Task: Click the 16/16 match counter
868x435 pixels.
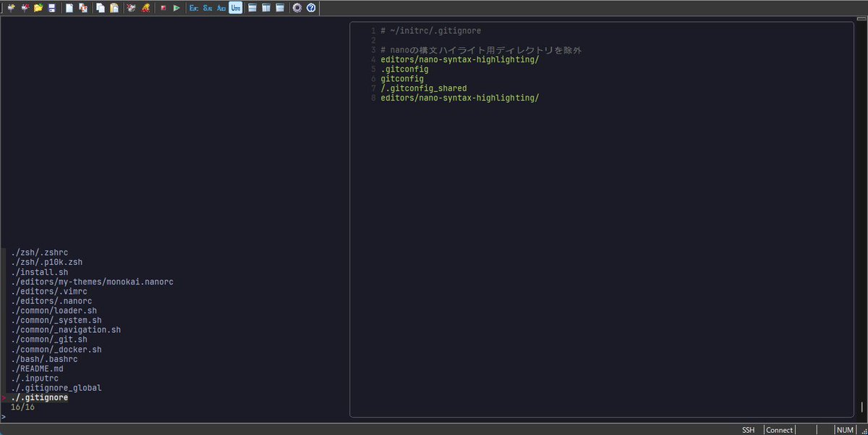Action: point(22,407)
